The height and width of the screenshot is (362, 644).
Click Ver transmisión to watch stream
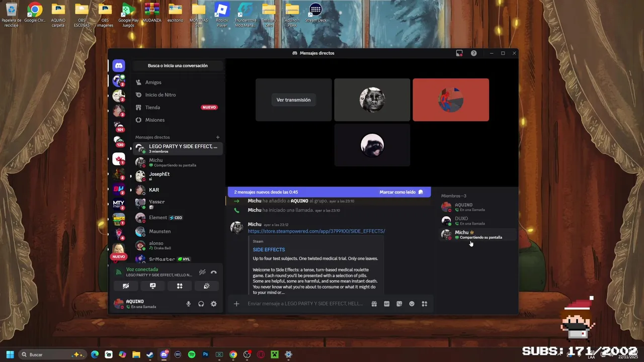[293, 100]
